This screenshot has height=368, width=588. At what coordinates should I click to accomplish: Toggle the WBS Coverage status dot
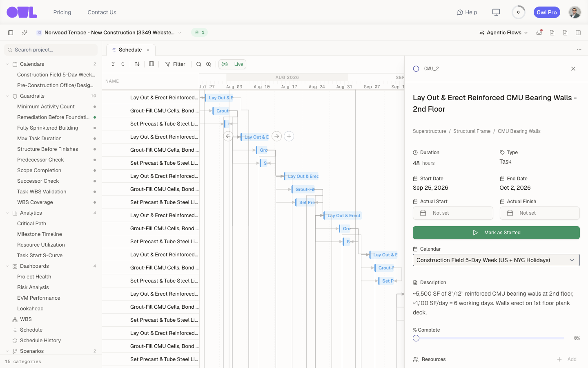click(x=95, y=202)
